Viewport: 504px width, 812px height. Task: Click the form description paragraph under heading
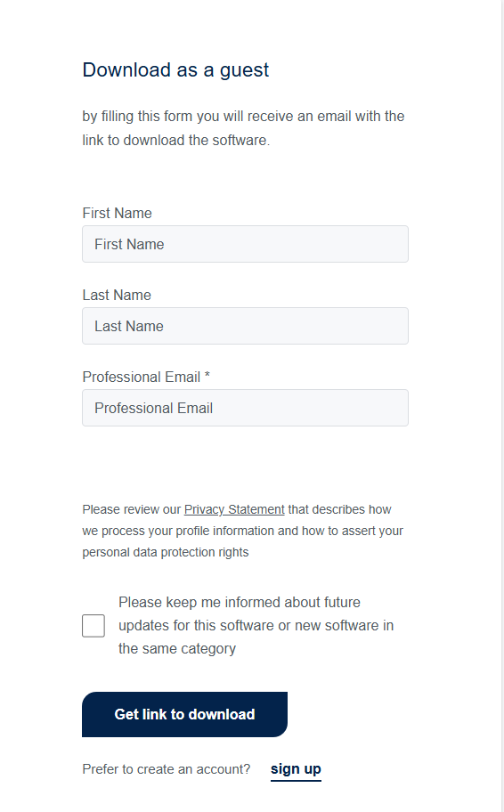(x=243, y=128)
